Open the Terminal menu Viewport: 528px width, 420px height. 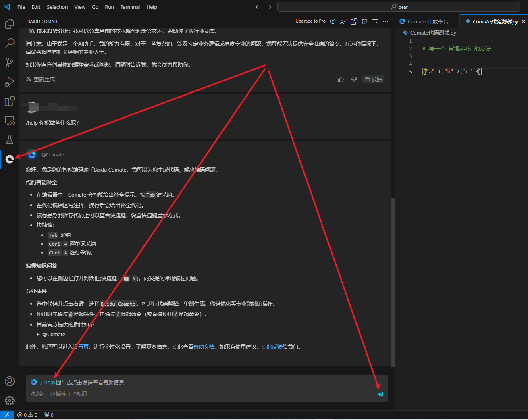pyautogui.click(x=130, y=7)
